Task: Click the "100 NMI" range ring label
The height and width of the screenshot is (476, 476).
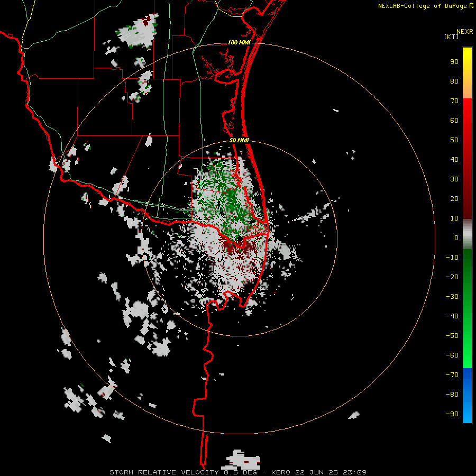Action: coord(239,42)
